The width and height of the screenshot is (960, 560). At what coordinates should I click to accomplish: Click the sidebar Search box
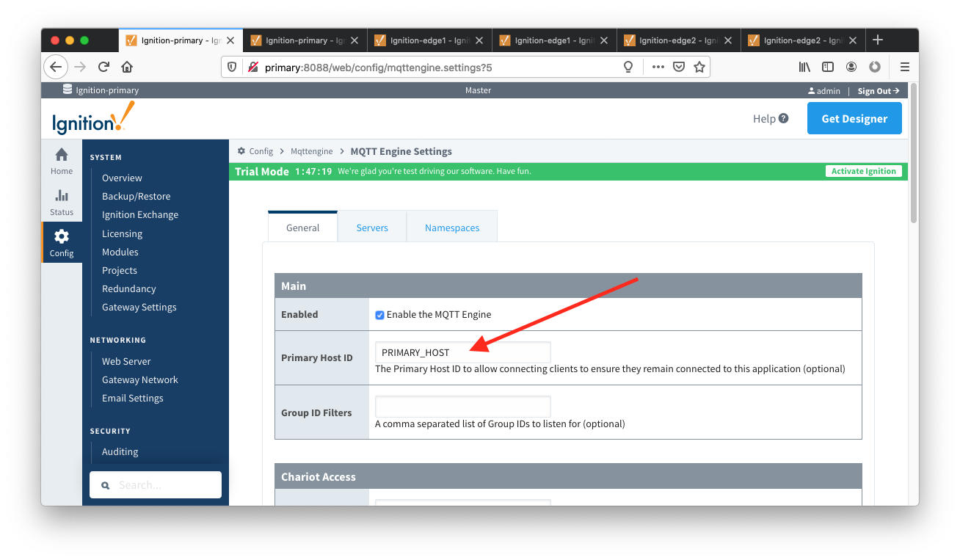click(156, 485)
